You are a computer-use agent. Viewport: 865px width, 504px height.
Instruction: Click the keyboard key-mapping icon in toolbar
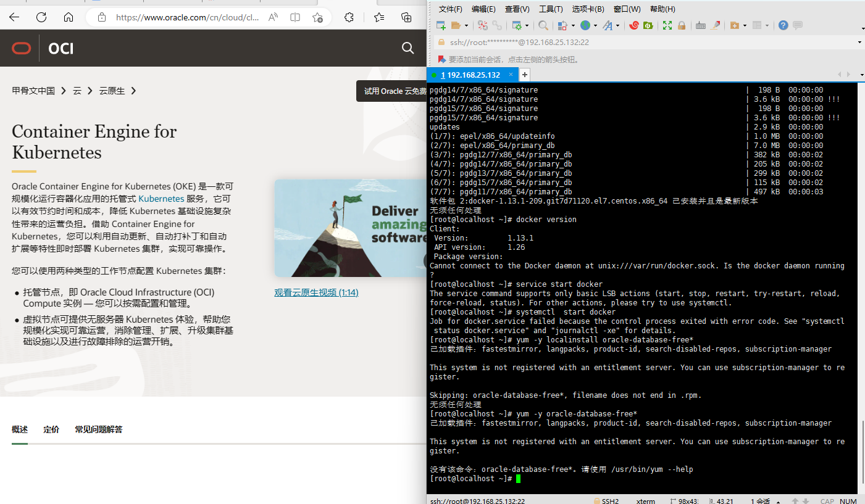701,25
